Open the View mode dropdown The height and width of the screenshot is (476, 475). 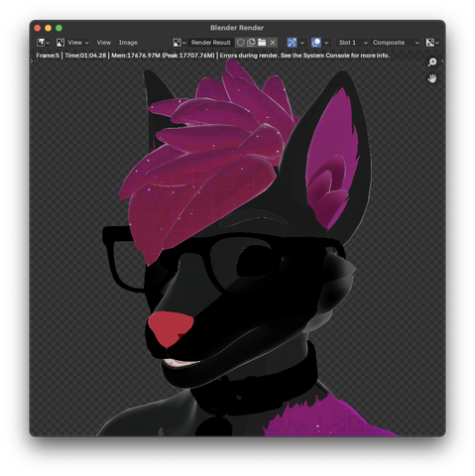[x=72, y=43]
